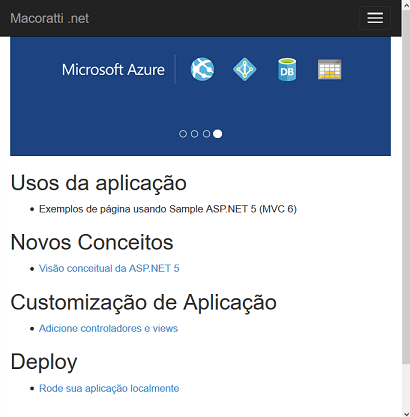This screenshot has height=417, width=410.
Task: Click the vertical scrollbar thumb
Action: [x=406, y=187]
